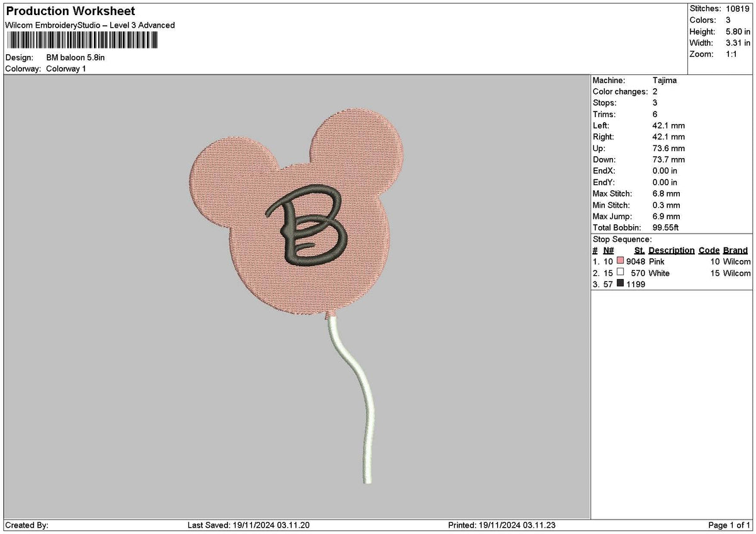Viewport: 756px width, 534px height.
Task: Click the 'Created By:' footer label
Action: point(26,525)
